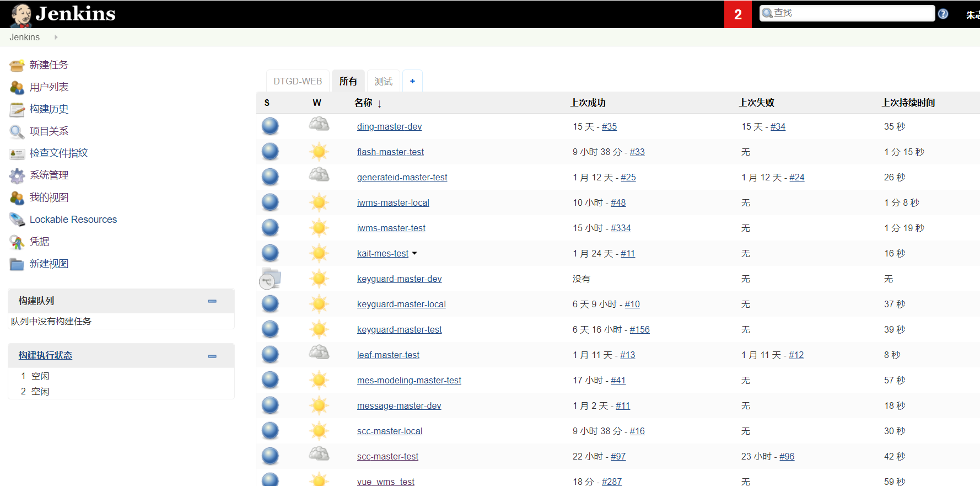980x486 pixels.
Task: Click the 构建历史 notepad icon
Action: (x=17, y=109)
